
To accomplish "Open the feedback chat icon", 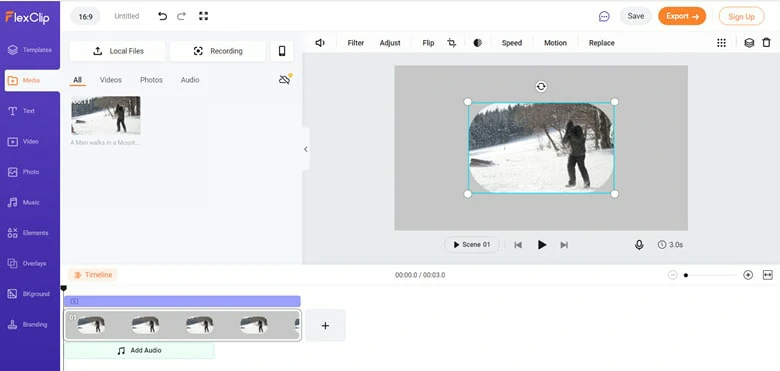I will [604, 16].
